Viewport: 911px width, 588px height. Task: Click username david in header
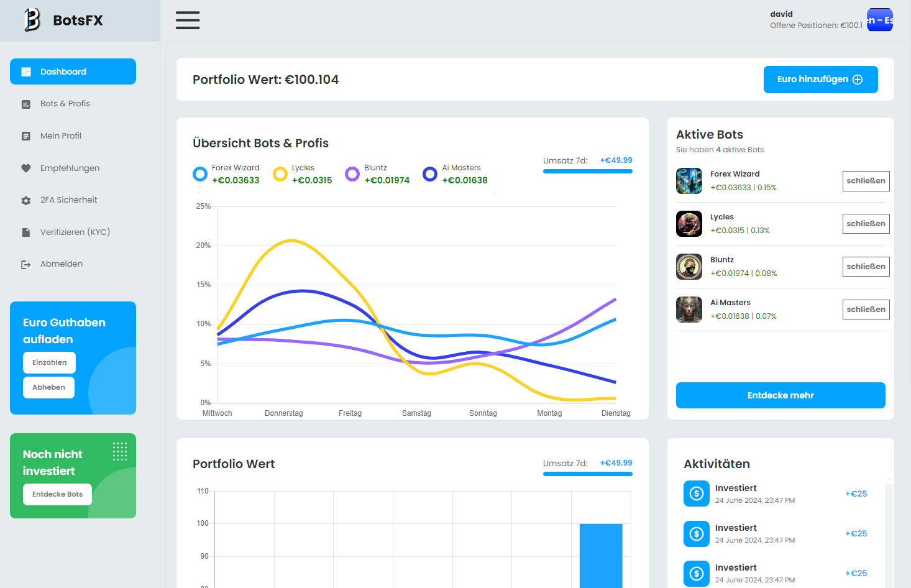781,14
